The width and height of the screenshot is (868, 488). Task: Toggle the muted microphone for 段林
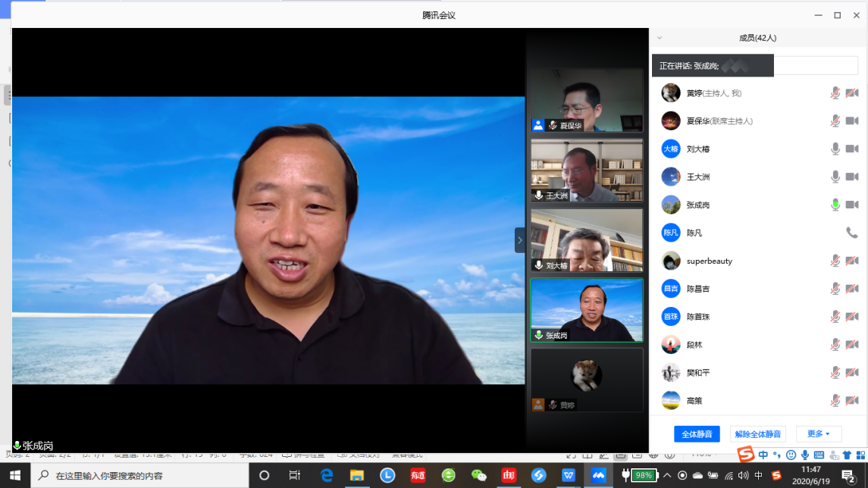coord(835,346)
